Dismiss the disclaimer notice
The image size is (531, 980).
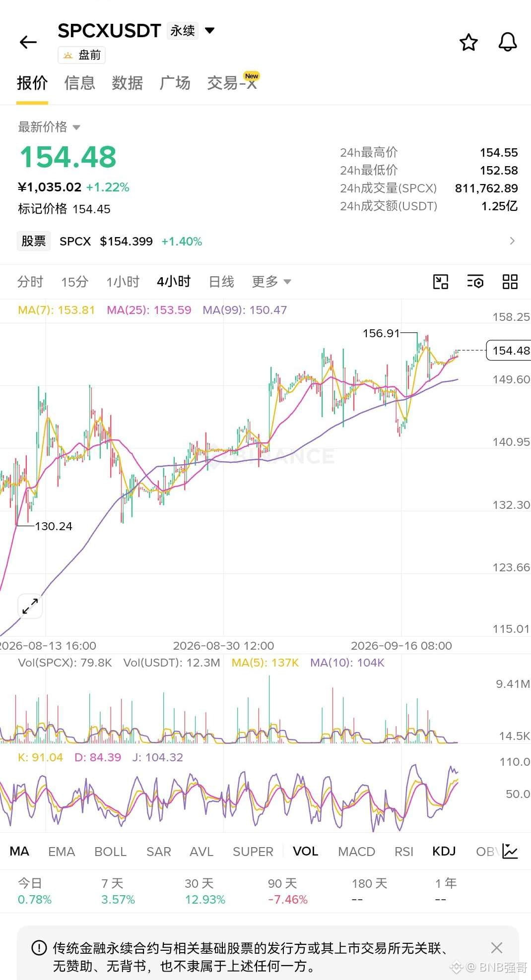pos(496,948)
